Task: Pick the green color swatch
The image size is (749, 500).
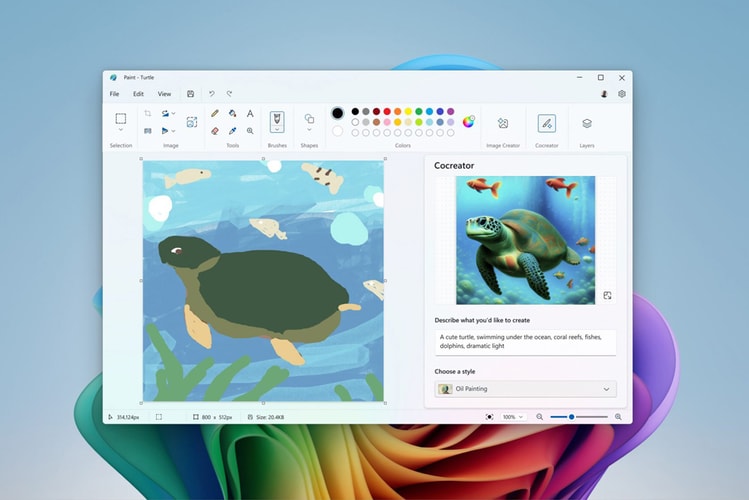Action: pyautogui.click(x=418, y=111)
